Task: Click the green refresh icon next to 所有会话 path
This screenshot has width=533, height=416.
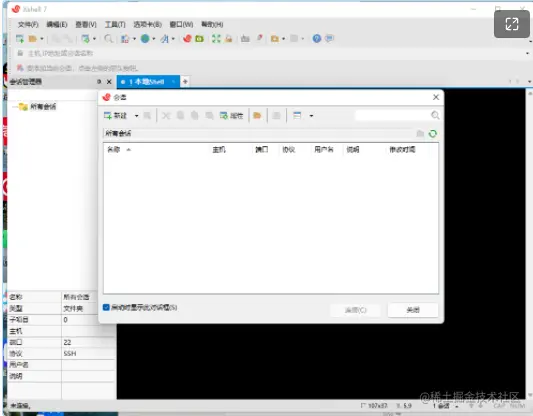Action: pyautogui.click(x=433, y=134)
